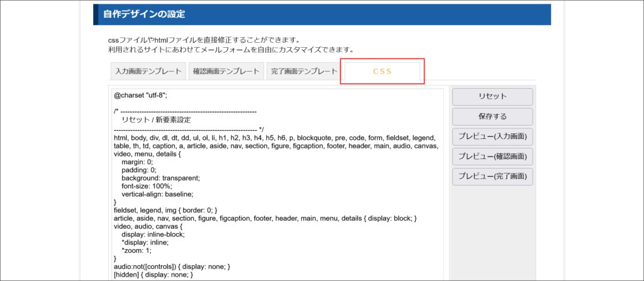Image resolution: width=644 pixels, height=281 pixels.
Task: Click the vertical-align: baseline; line
Action: (x=157, y=194)
